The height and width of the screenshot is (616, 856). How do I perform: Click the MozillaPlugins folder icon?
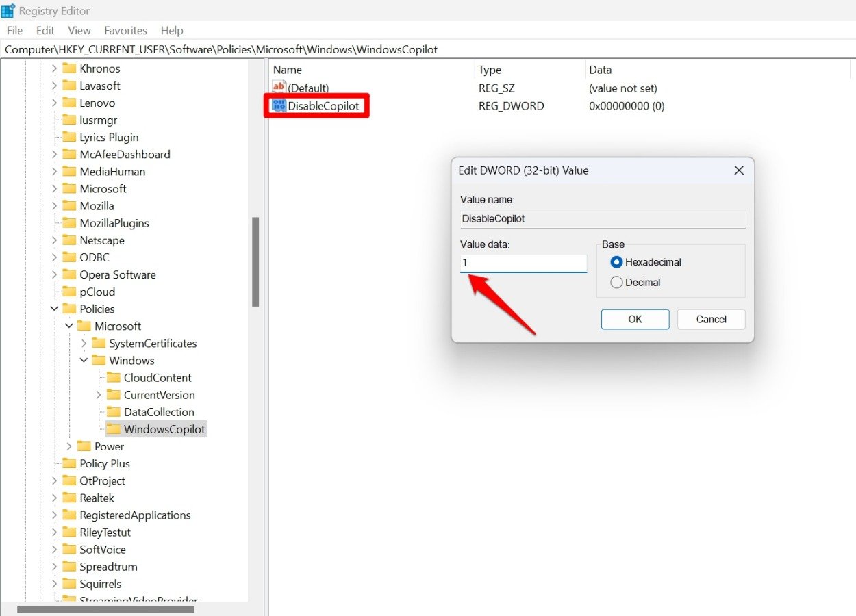click(68, 223)
